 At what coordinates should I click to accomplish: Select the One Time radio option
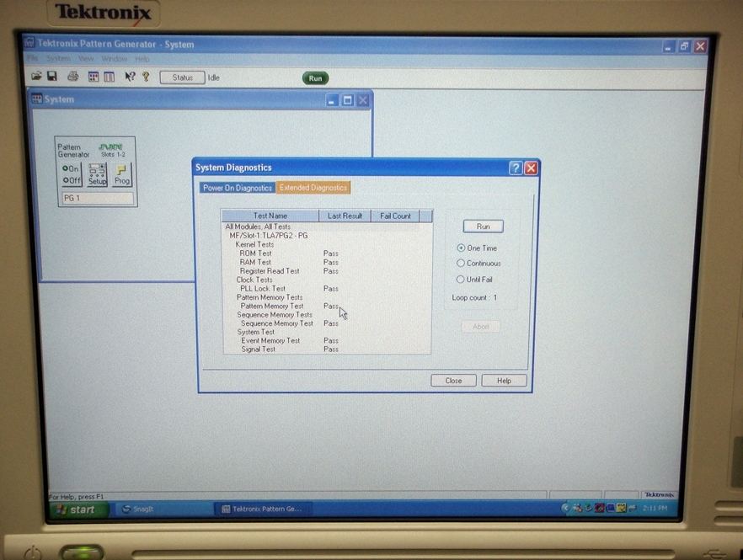click(477, 248)
